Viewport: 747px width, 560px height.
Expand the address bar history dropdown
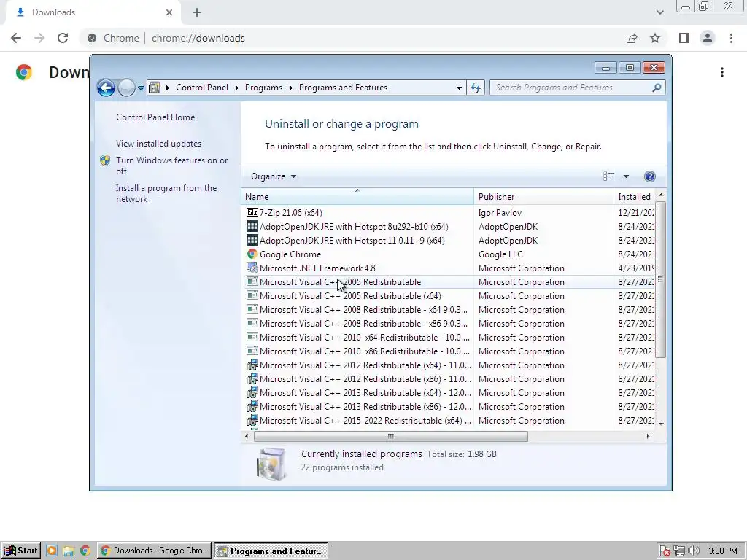click(459, 87)
